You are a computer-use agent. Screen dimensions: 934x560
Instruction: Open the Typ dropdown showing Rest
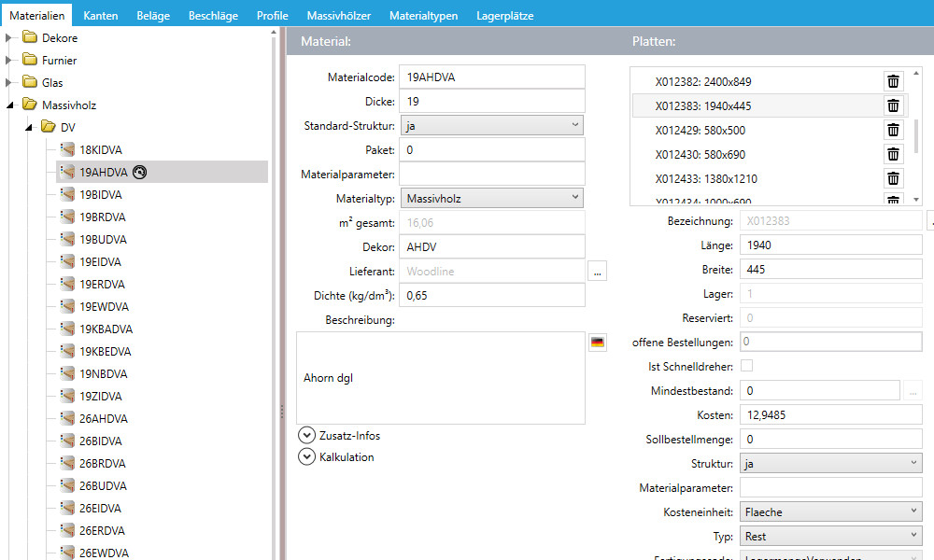[831, 536]
